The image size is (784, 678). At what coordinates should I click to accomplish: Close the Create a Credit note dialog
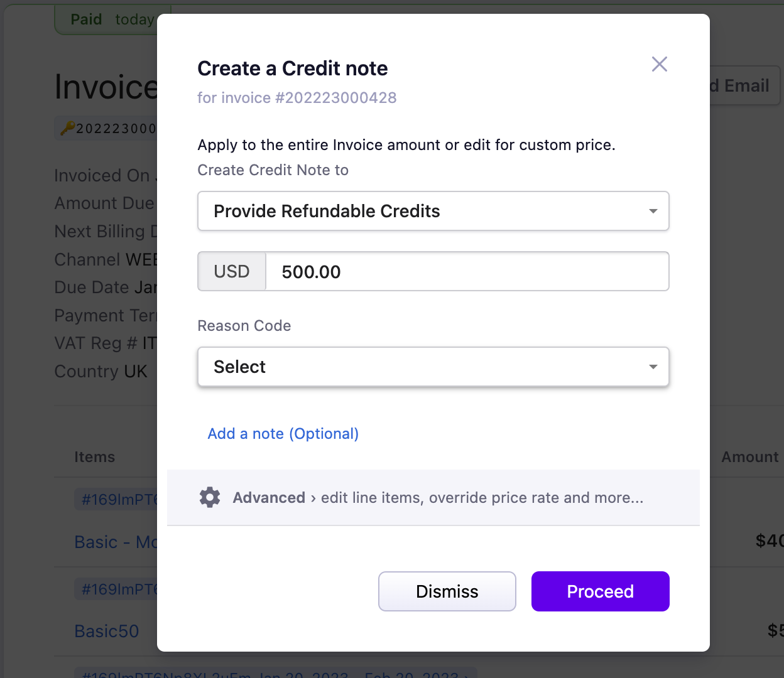pyautogui.click(x=660, y=64)
